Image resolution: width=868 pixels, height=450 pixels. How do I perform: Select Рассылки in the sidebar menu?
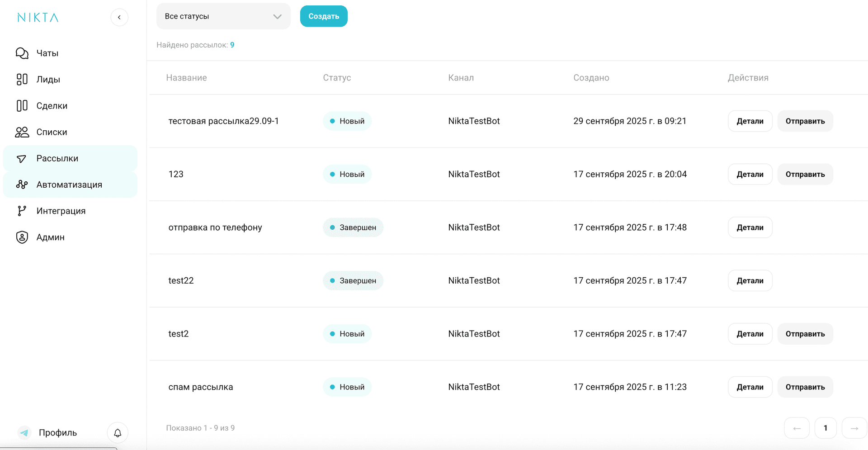point(57,158)
